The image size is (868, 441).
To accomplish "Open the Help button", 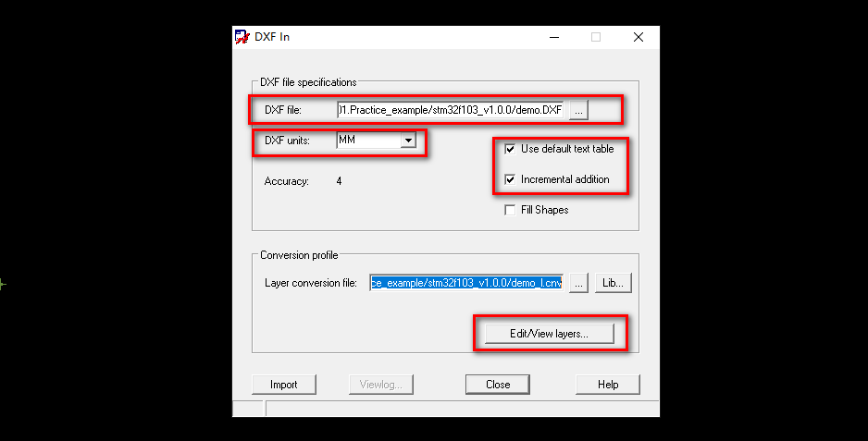I will tap(608, 385).
